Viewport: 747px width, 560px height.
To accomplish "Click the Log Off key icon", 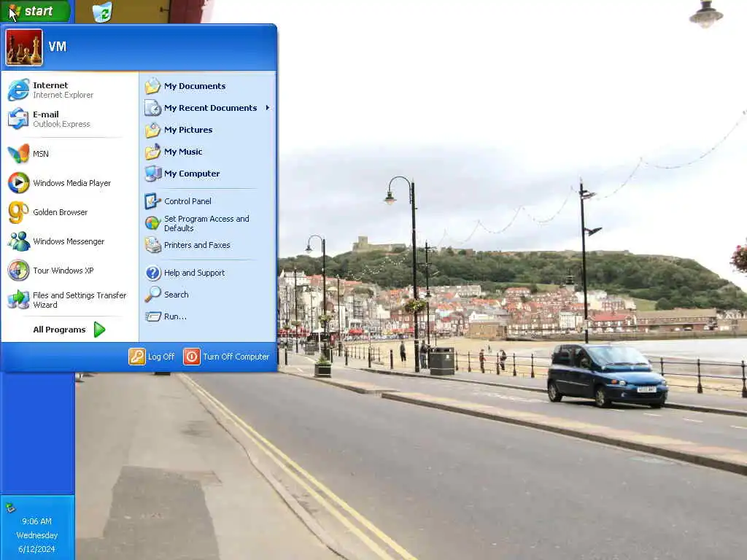I will tap(136, 357).
